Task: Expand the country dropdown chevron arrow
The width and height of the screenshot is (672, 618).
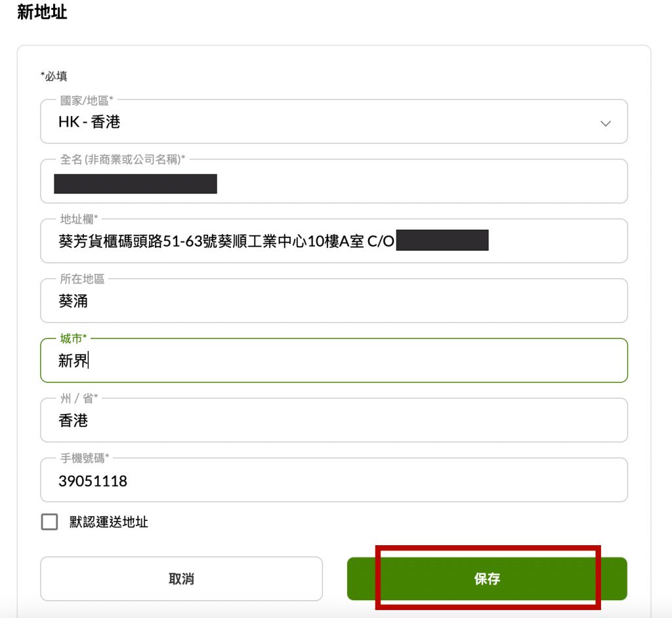Action: [x=606, y=123]
